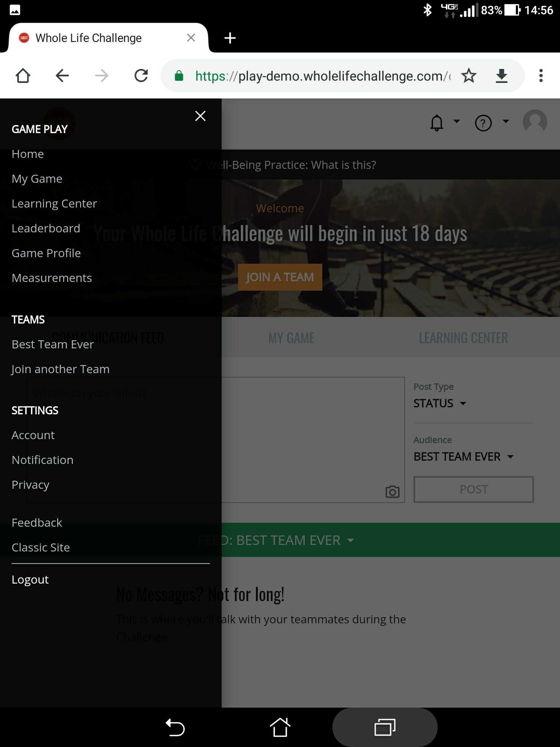Image resolution: width=560 pixels, height=747 pixels.
Task: Tap the download icon in address bar
Action: pyautogui.click(x=502, y=76)
